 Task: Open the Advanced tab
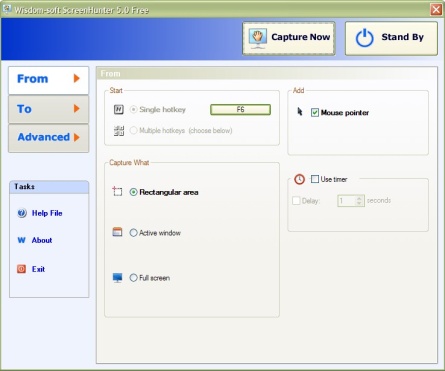tap(49, 138)
